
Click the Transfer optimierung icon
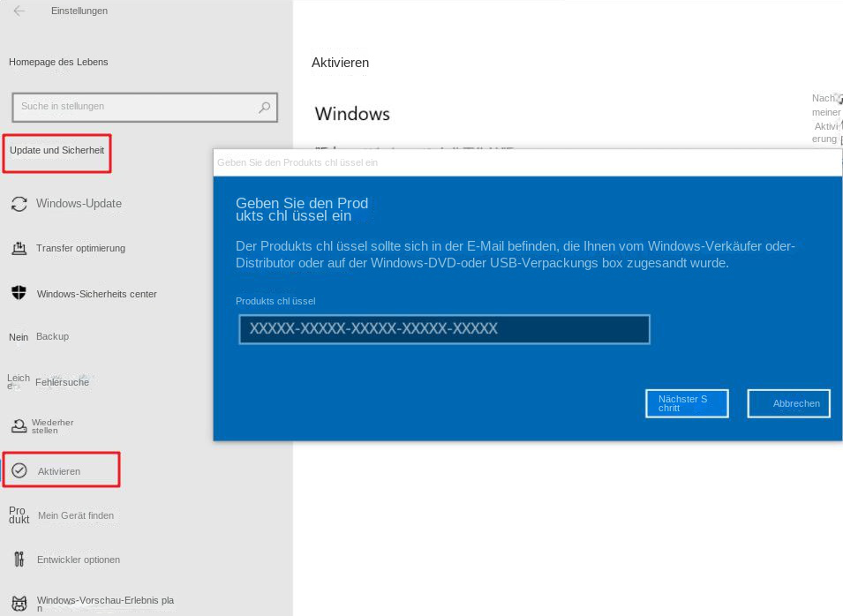(x=19, y=248)
